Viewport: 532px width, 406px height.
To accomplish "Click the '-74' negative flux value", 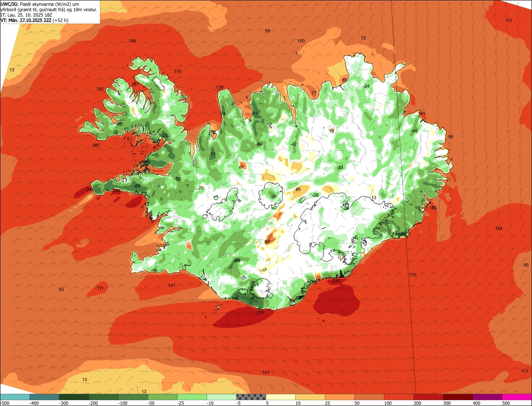I will 222,113.
